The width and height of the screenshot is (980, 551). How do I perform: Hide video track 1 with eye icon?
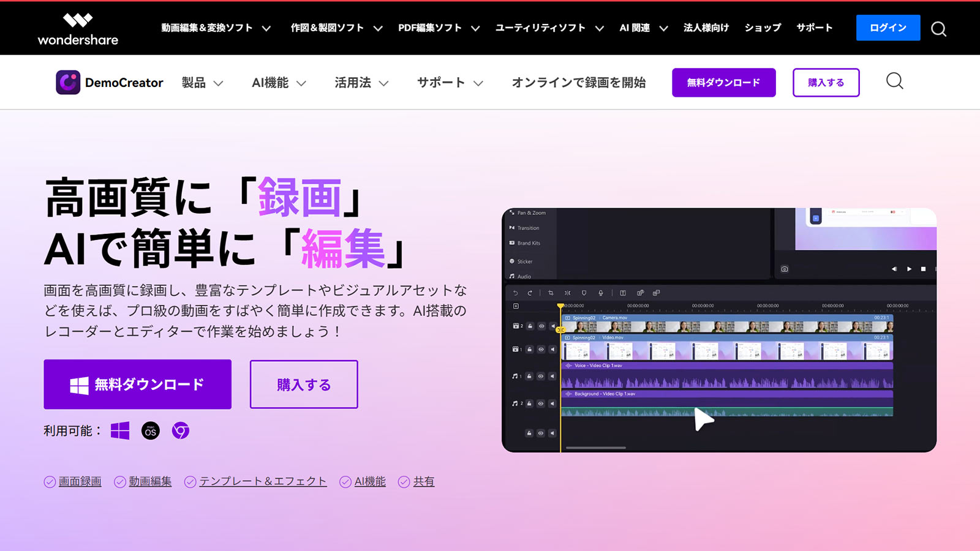541,349
